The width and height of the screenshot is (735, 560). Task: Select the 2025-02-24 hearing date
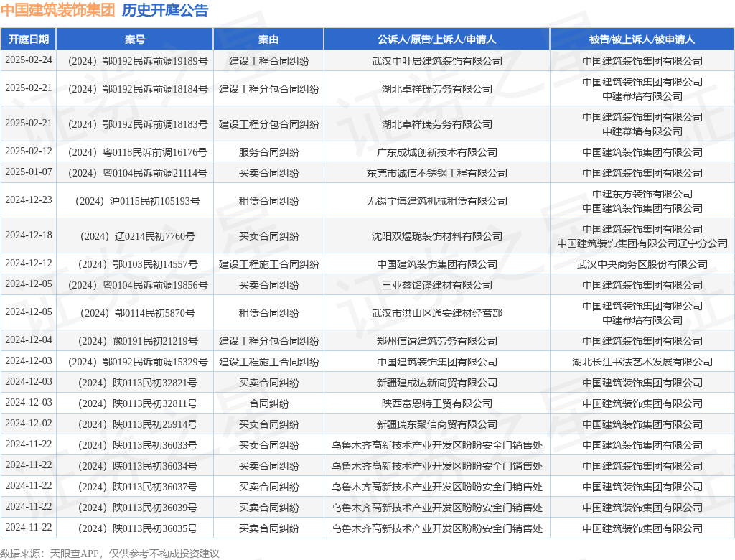coord(29,61)
